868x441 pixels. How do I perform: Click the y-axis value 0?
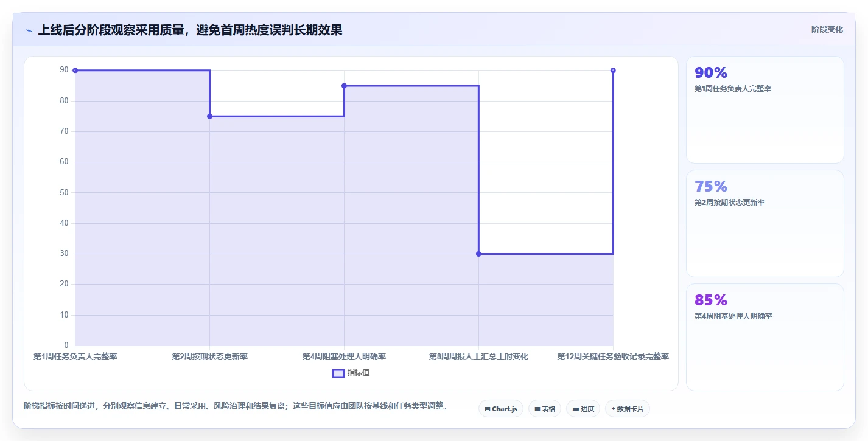coord(66,346)
